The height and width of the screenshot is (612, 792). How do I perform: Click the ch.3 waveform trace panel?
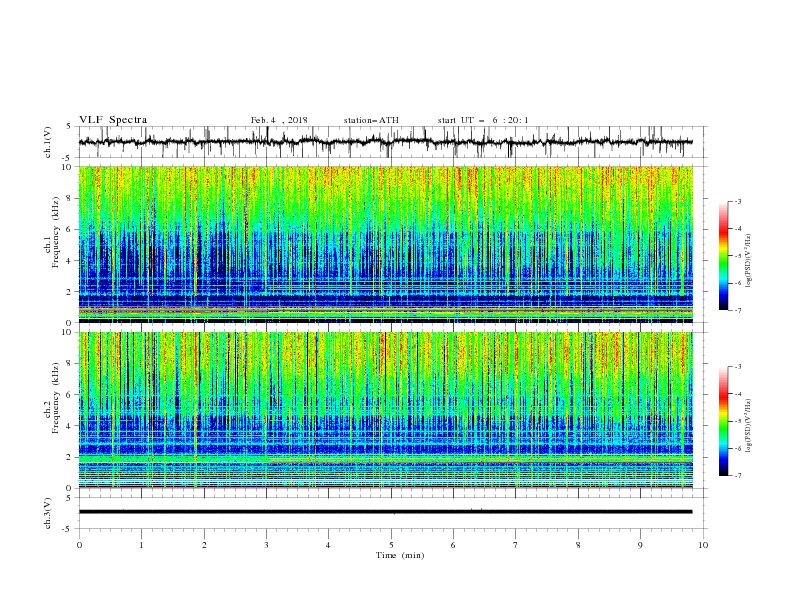pos(392,513)
